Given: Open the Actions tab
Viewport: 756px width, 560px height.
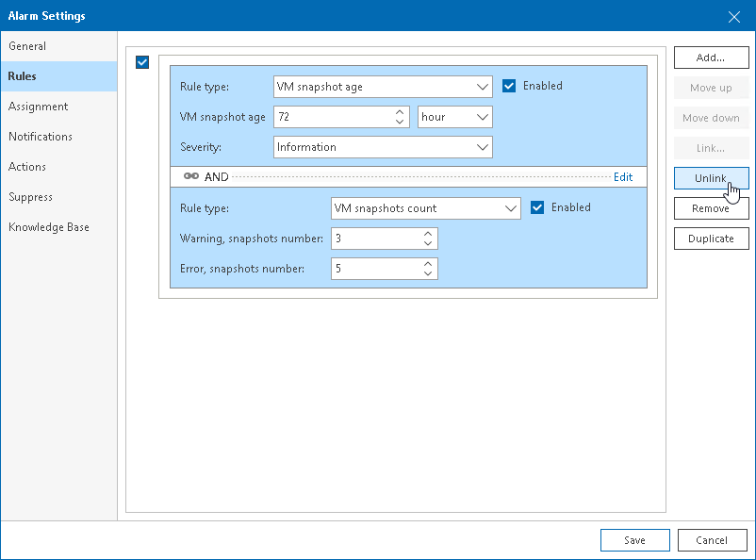Looking at the screenshot, I should click(58, 167).
